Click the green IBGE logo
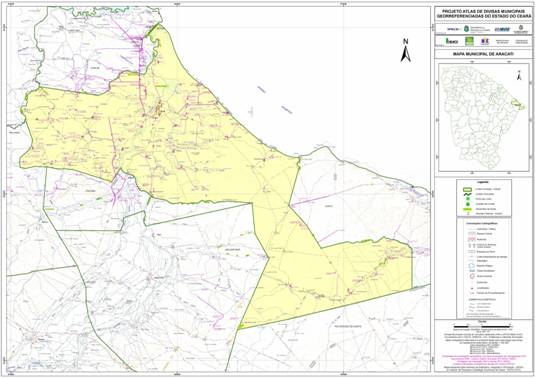 pyautogui.click(x=452, y=41)
